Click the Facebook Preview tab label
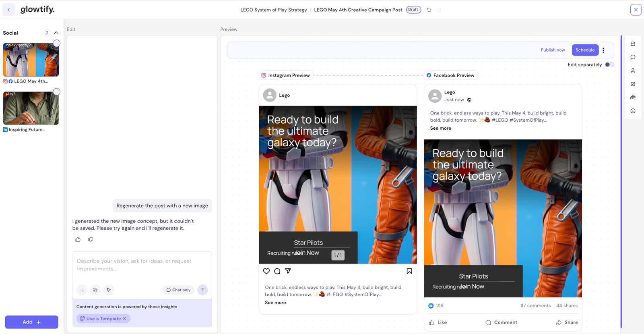The image size is (644, 334). click(x=451, y=75)
